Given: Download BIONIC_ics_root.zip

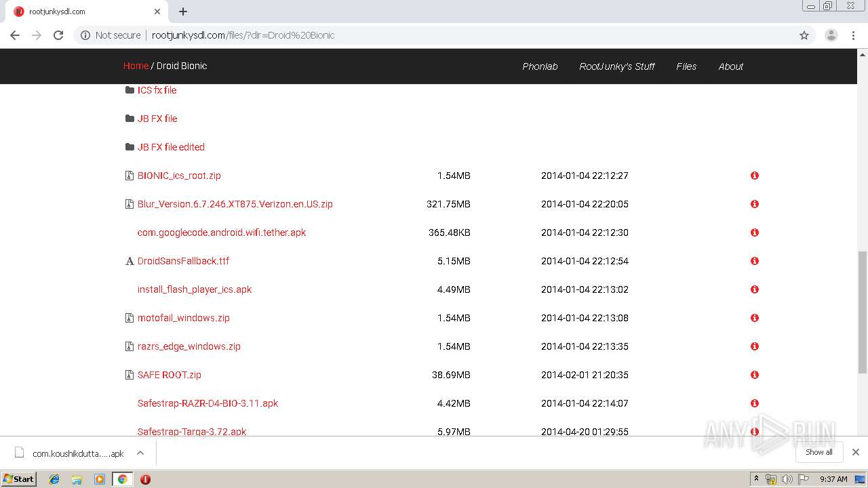Looking at the screenshot, I should pyautogui.click(x=179, y=176).
